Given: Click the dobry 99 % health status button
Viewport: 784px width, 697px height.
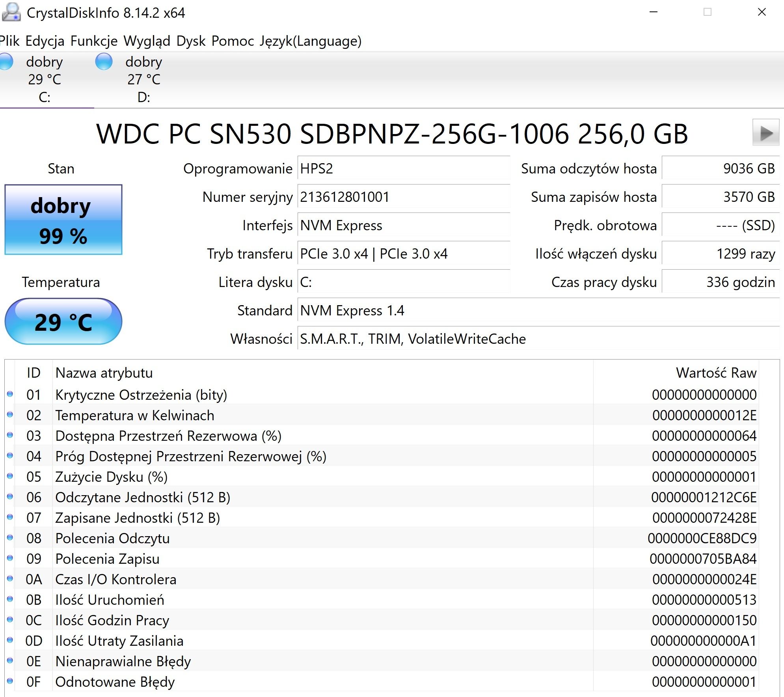Looking at the screenshot, I should (x=63, y=220).
